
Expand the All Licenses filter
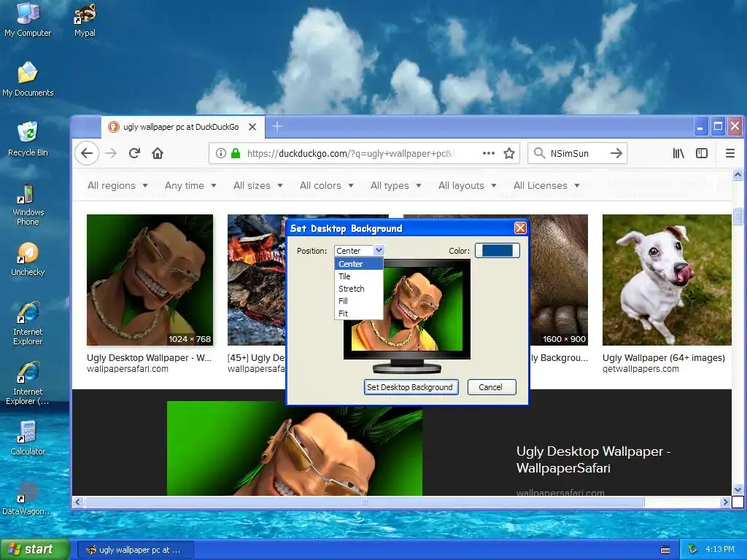click(x=546, y=186)
